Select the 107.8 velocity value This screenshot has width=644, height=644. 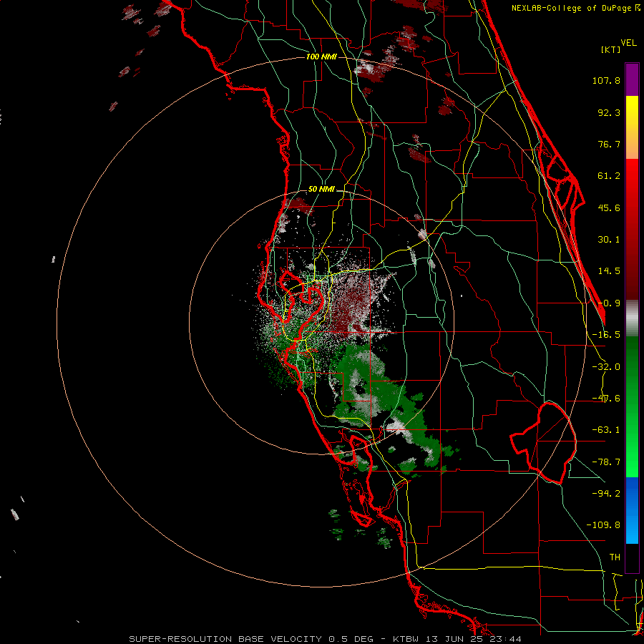[x=606, y=80]
